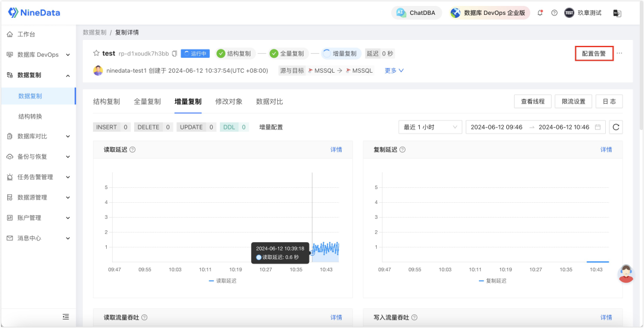This screenshot has height=328, width=644.
Task: Click UPDATE count tag
Action: point(197,127)
